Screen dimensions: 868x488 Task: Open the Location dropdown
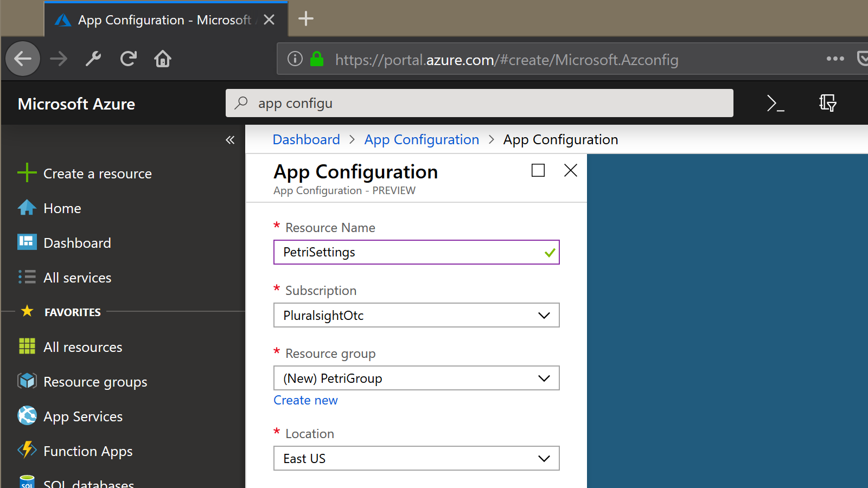pyautogui.click(x=417, y=458)
